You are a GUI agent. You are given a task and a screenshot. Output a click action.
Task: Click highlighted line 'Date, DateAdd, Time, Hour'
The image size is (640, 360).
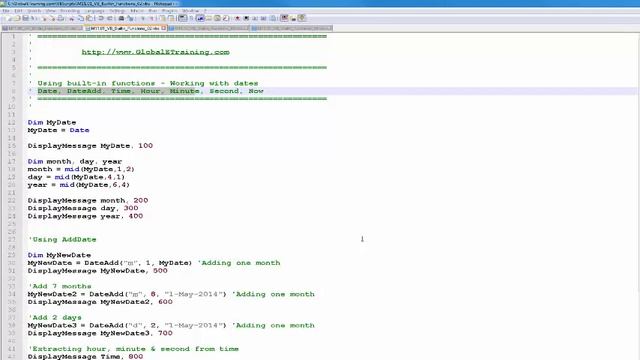coord(150,91)
